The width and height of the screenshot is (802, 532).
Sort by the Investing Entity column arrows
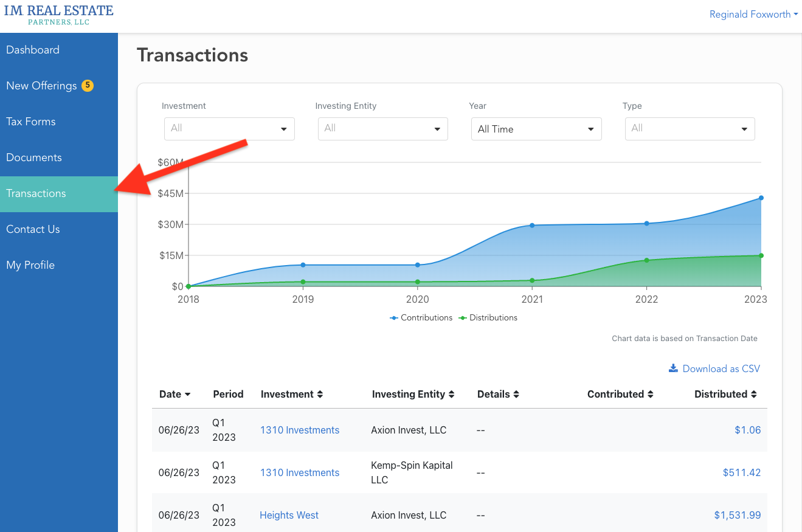(x=451, y=394)
